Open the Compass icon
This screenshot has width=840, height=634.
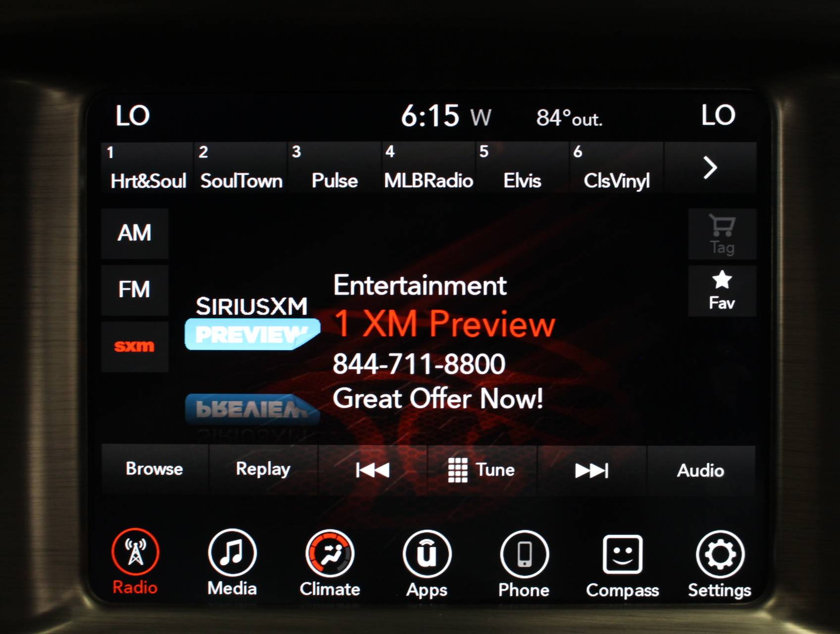point(622,554)
